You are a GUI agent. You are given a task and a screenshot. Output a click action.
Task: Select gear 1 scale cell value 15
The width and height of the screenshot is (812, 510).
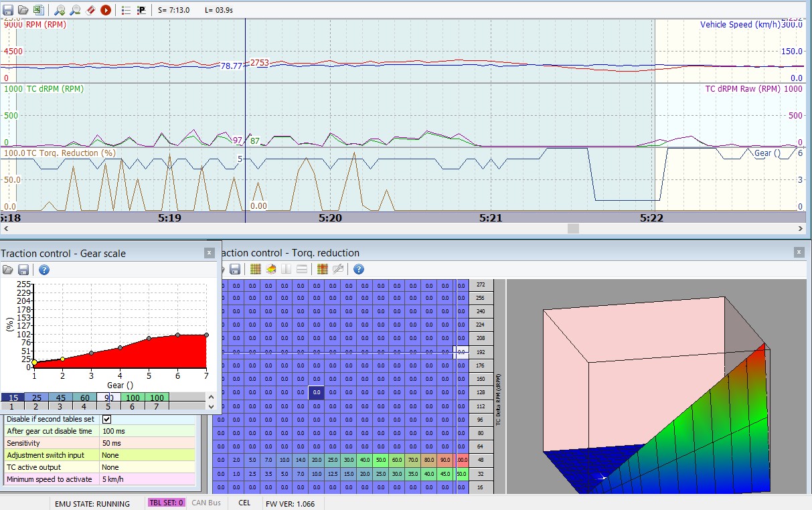[x=13, y=398]
